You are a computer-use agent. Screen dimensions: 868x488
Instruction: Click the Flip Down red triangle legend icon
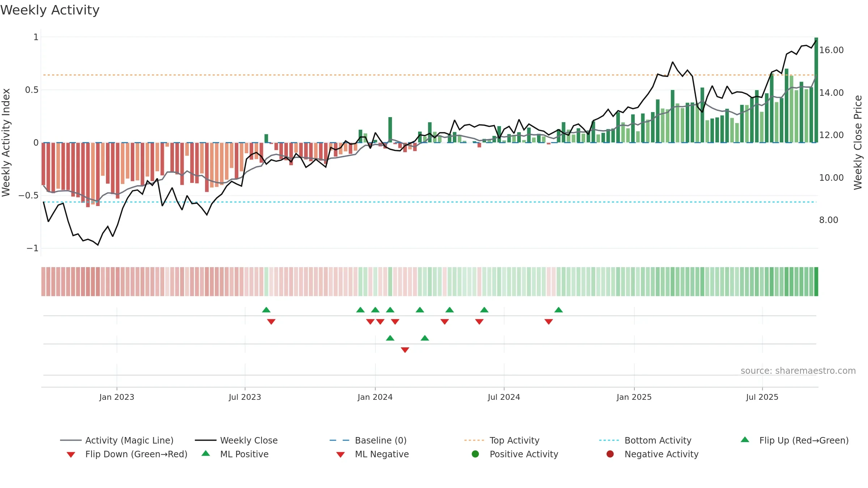coord(71,455)
